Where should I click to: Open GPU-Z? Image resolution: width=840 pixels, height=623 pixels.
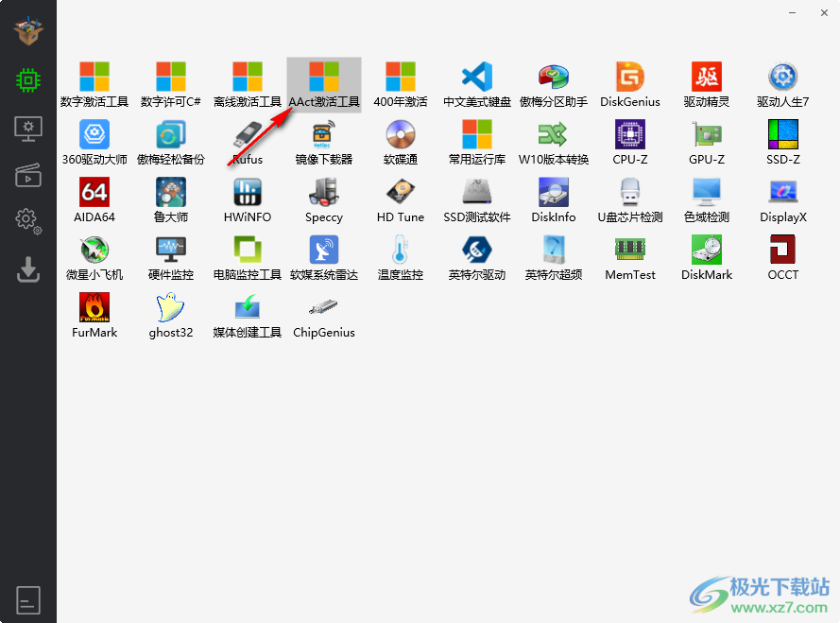pyautogui.click(x=707, y=142)
